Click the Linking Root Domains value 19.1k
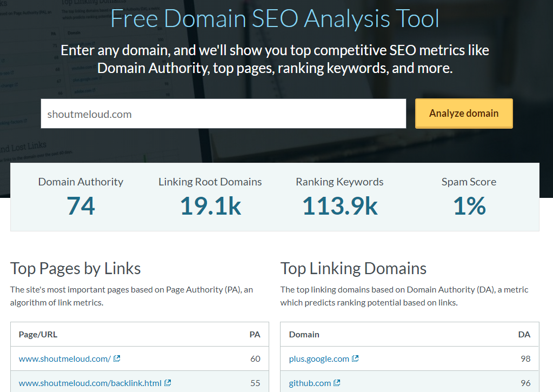553x392 pixels. tap(210, 205)
